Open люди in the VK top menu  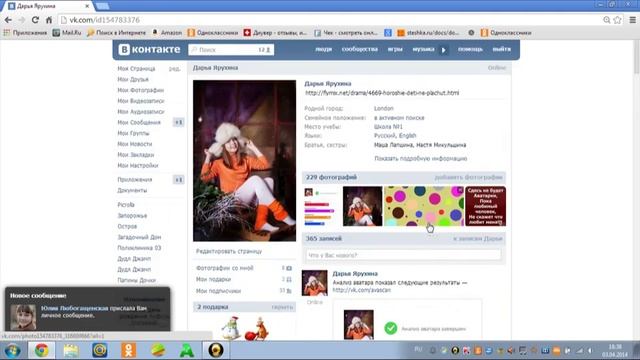(x=324, y=49)
